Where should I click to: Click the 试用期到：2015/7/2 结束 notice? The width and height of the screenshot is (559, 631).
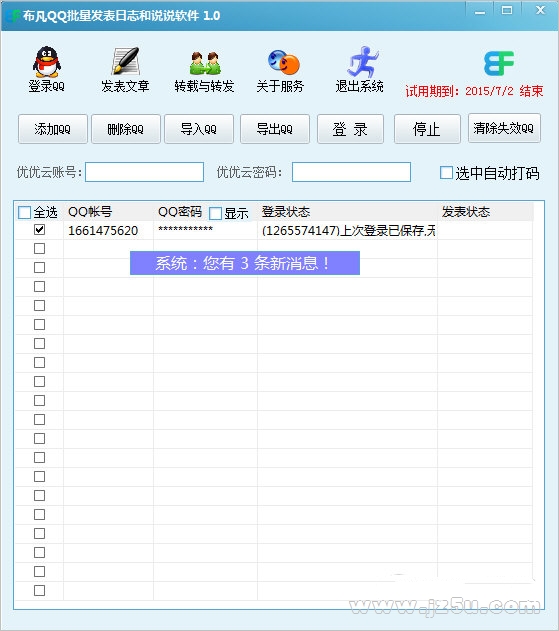click(x=474, y=91)
